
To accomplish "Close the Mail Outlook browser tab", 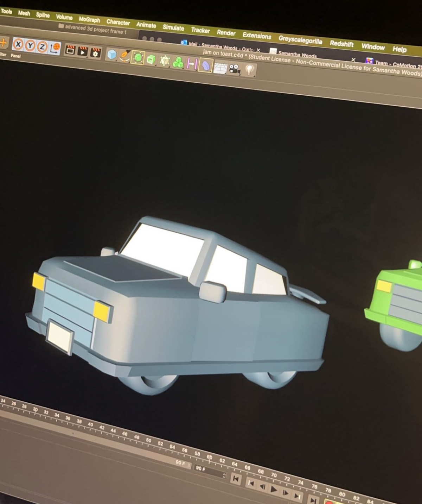I will coord(258,50).
